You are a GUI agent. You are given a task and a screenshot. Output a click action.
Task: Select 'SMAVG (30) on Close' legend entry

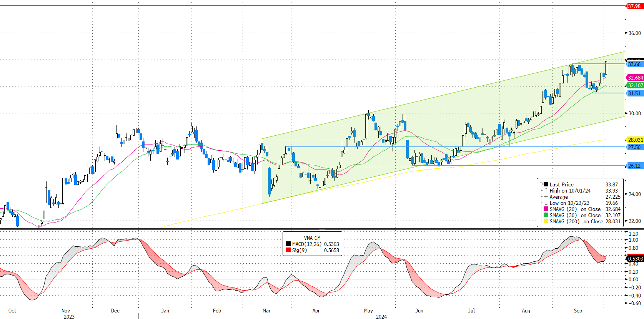[x=575, y=215]
